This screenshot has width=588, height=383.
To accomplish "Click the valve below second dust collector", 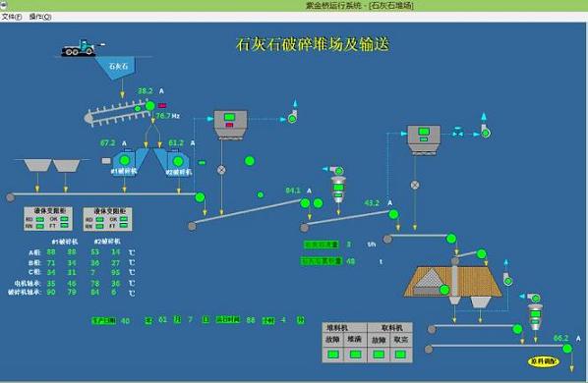I will click(x=415, y=185).
